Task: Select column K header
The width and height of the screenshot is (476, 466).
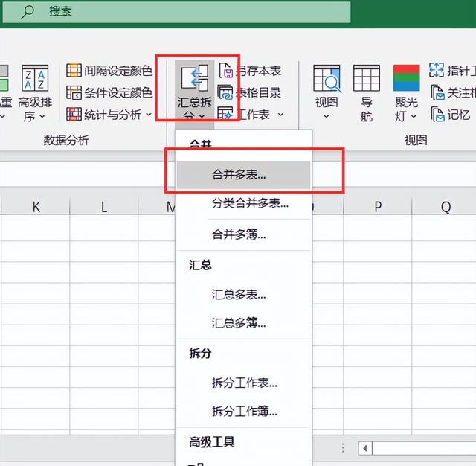Action: tap(36, 206)
